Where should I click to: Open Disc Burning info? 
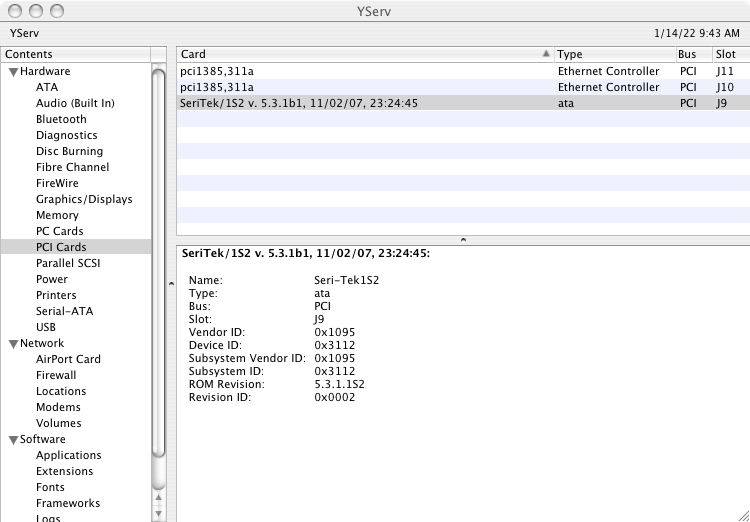tap(69, 151)
